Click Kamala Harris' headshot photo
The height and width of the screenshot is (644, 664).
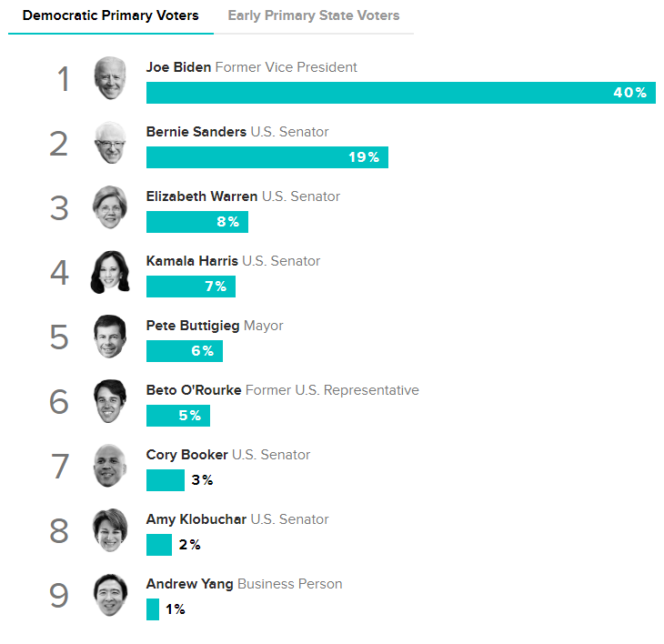pos(110,272)
